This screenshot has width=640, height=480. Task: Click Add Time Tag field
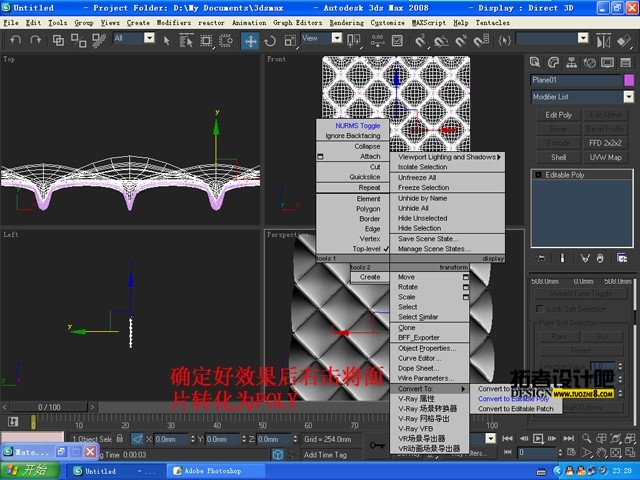(325, 455)
